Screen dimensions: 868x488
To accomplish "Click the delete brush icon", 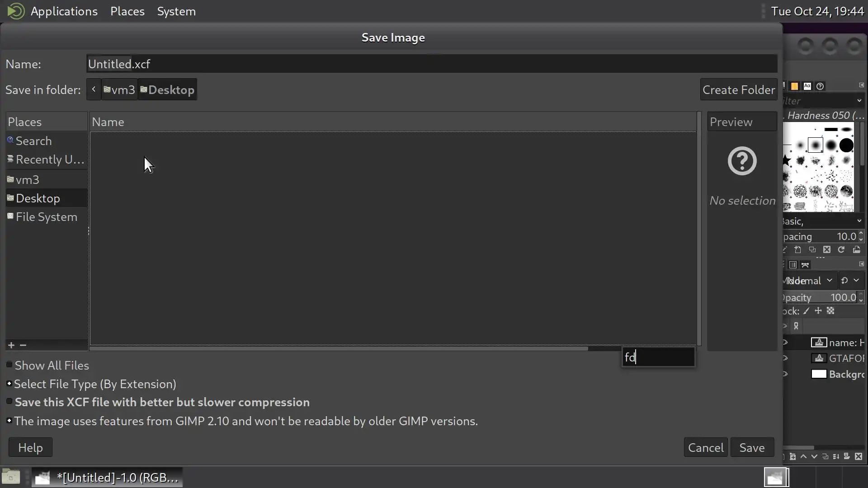I will pyautogui.click(x=827, y=250).
